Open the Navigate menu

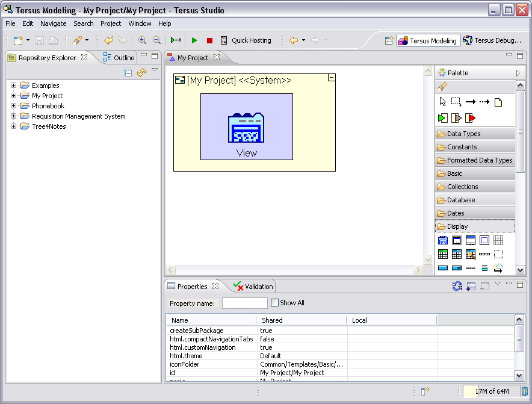point(54,23)
